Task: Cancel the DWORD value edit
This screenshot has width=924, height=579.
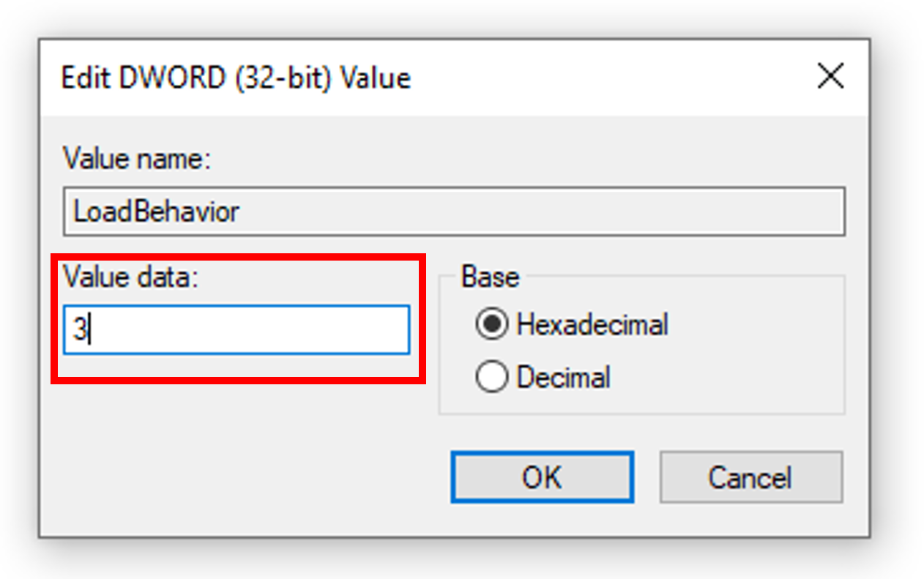Action: point(750,477)
